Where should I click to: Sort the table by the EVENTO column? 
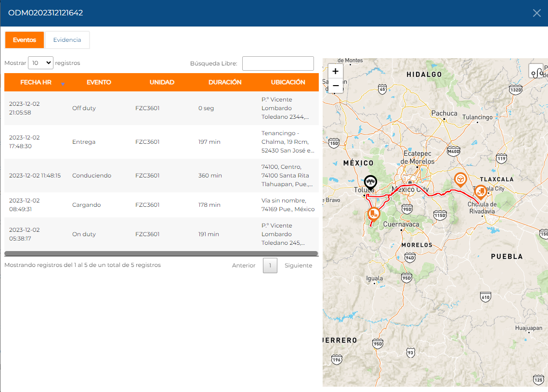pos(99,82)
